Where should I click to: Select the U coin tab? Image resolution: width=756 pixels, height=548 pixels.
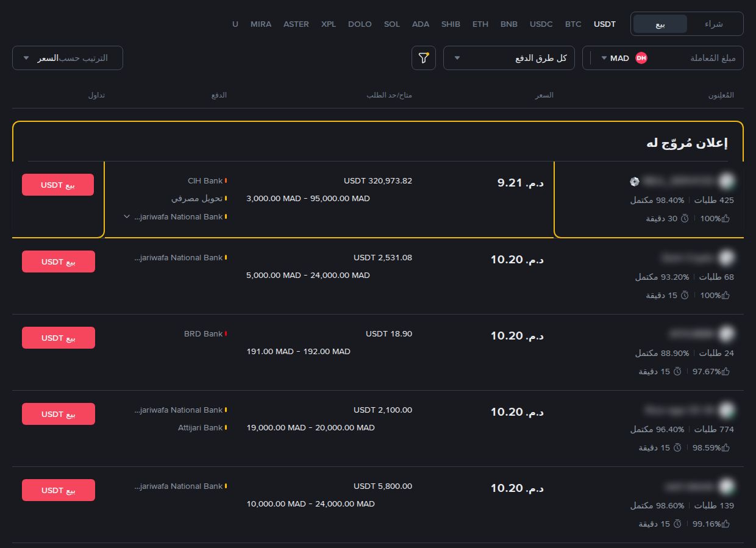tap(235, 24)
